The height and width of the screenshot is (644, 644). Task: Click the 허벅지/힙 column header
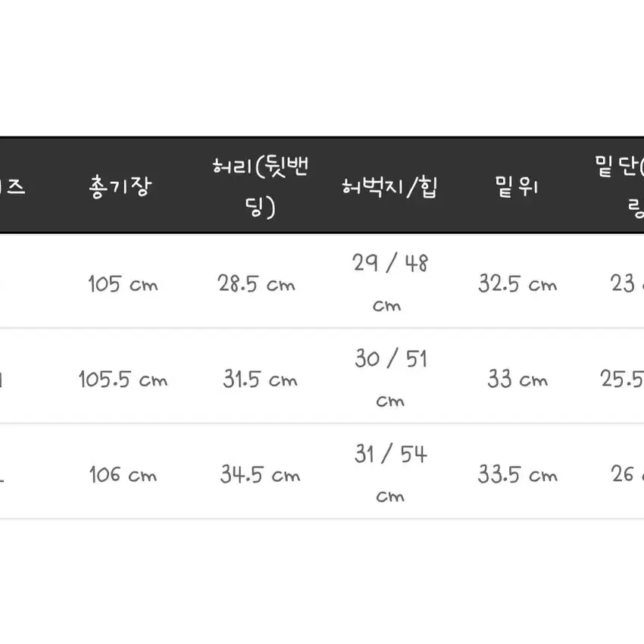[389, 186]
